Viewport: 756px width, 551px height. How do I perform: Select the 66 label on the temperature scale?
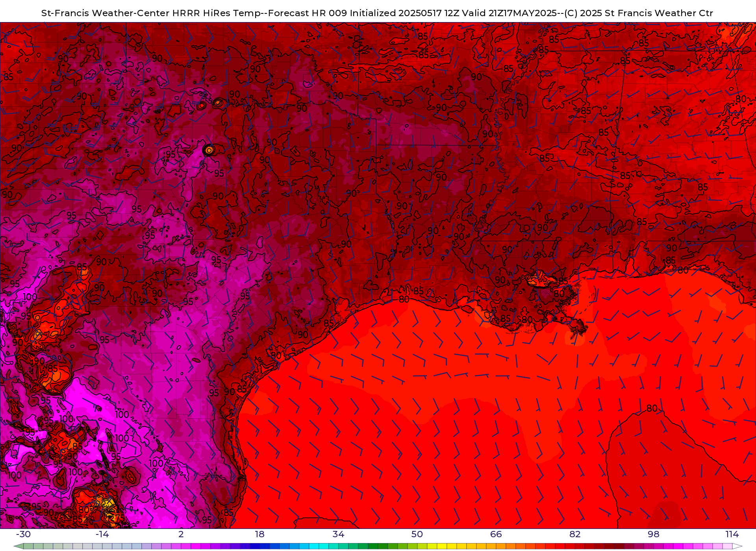click(x=496, y=534)
